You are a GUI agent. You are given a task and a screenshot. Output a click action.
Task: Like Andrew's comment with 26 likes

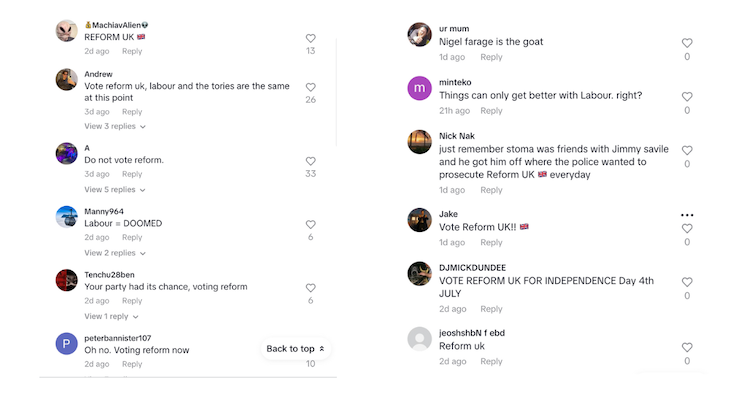(310, 87)
